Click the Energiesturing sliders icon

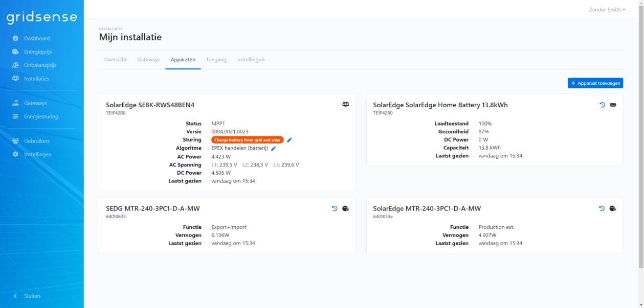15,116
